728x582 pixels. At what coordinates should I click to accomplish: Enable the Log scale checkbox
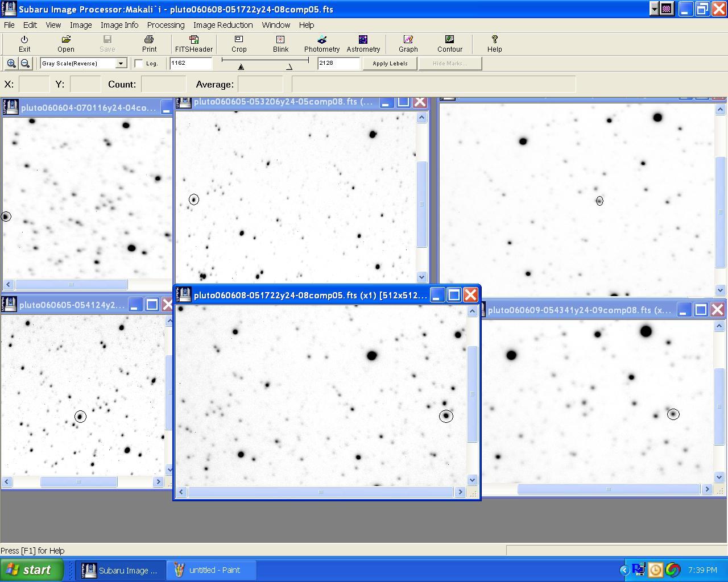tap(139, 64)
